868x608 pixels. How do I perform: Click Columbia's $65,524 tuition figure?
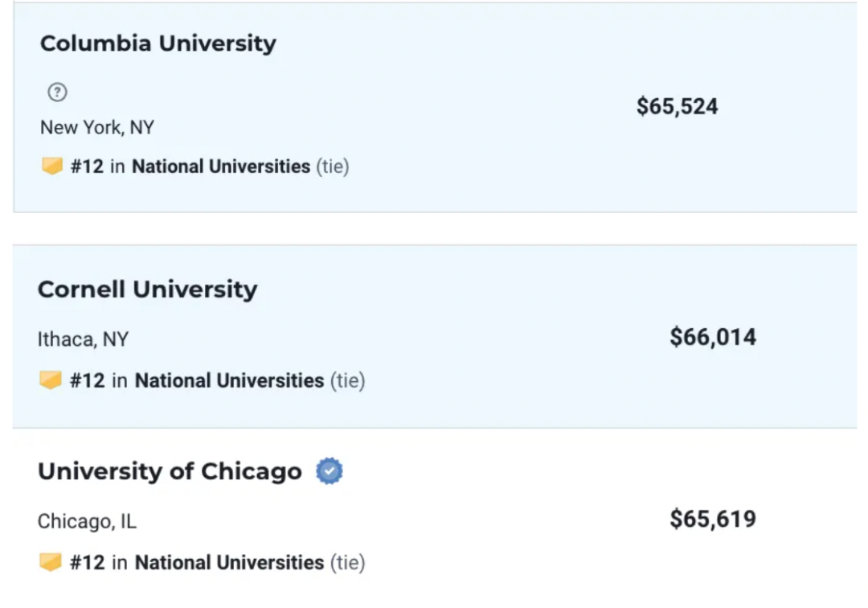click(x=677, y=106)
